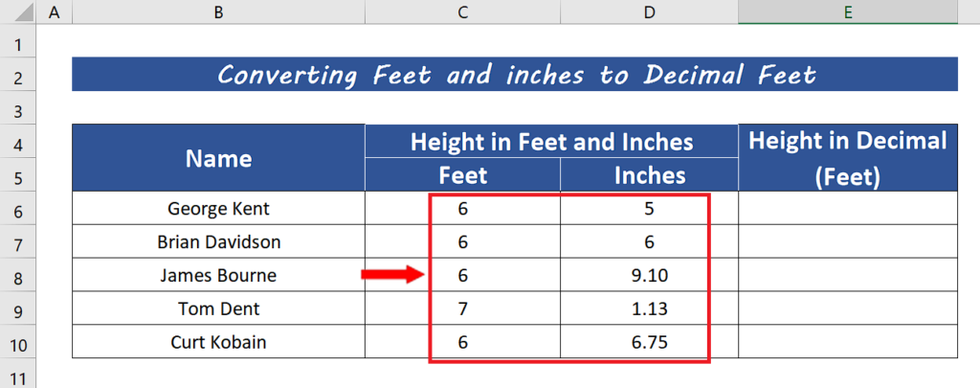Select James Bourne's Feet value 6
980x388 pixels.
(462, 275)
